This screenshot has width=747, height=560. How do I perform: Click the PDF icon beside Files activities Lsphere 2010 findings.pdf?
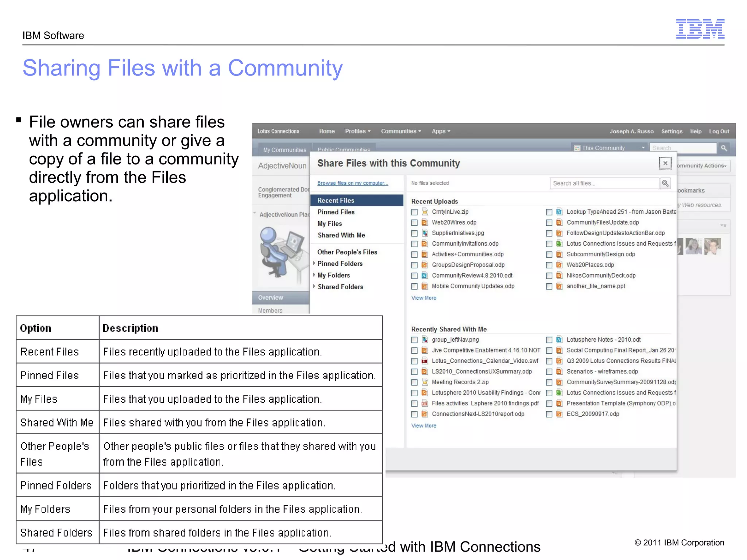pyautogui.click(x=425, y=403)
